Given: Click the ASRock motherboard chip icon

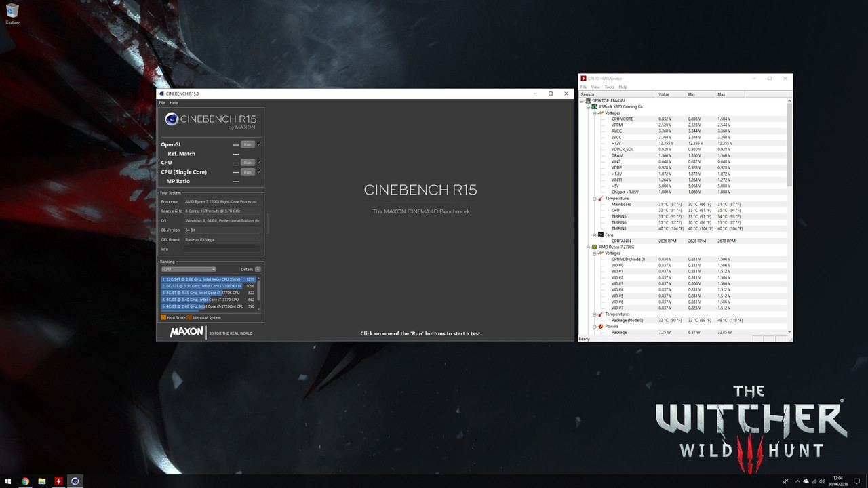Looking at the screenshot, I should point(595,106).
